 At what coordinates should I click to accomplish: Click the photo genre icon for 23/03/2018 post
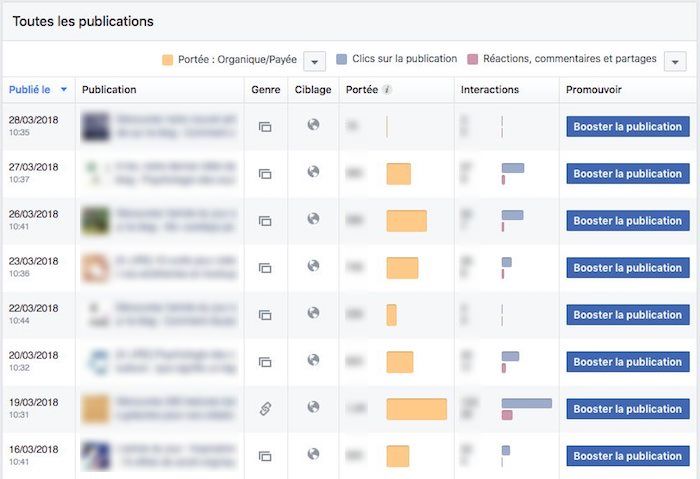[265, 268]
